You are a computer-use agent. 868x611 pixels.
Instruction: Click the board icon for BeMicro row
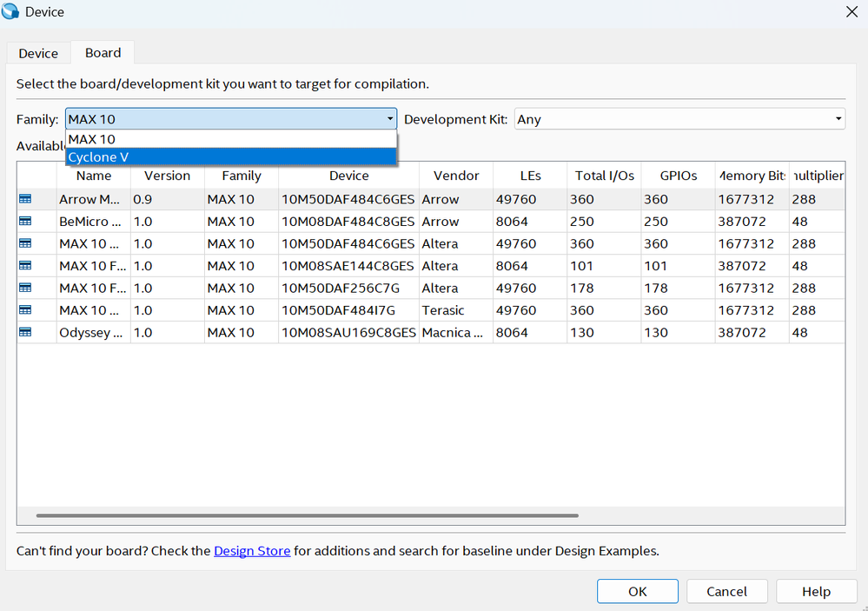[25, 222]
